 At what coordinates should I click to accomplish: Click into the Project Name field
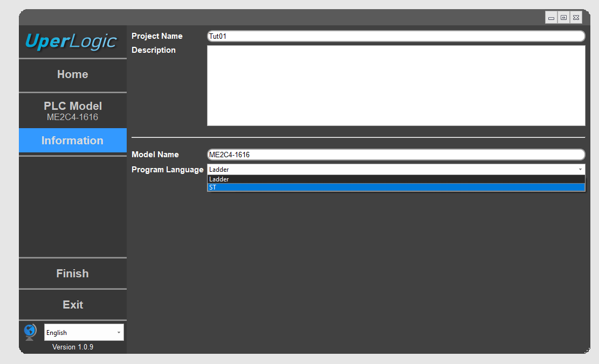pyautogui.click(x=396, y=36)
